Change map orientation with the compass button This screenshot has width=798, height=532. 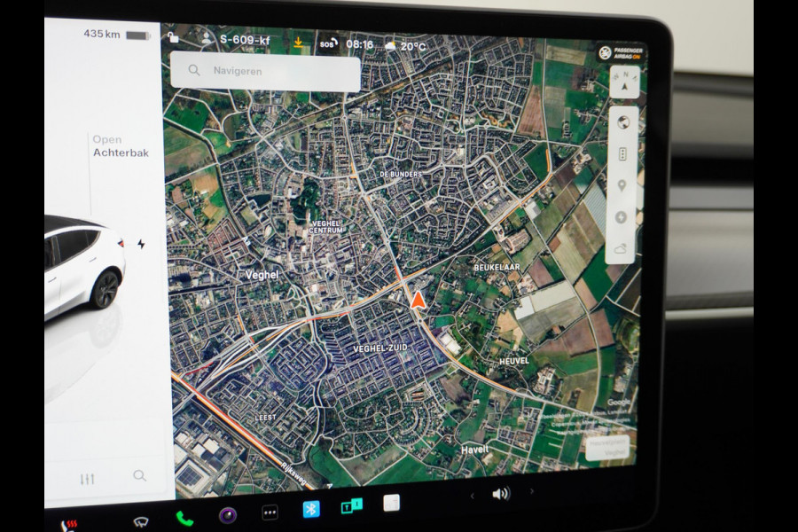(625, 81)
